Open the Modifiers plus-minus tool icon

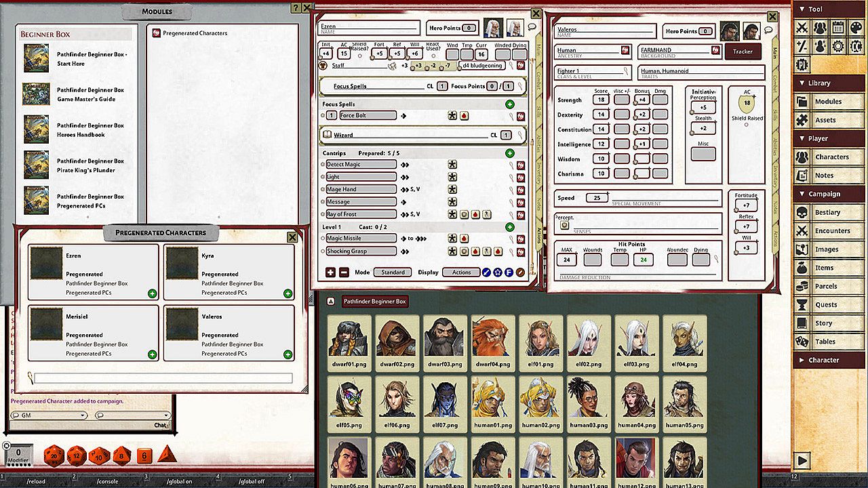pos(802,46)
